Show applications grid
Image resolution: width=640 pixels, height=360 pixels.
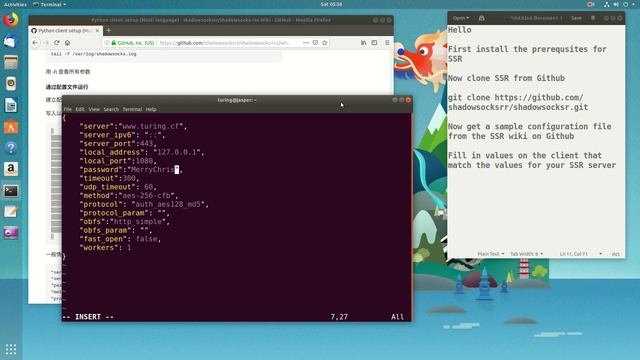pyautogui.click(x=11, y=349)
